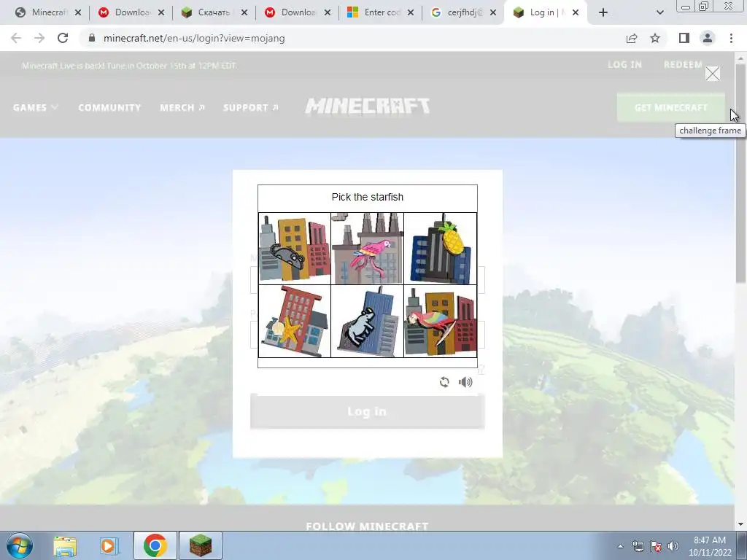Close the challenge overlay with the X
Viewport: 747px width, 560px height.
(x=712, y=74)
